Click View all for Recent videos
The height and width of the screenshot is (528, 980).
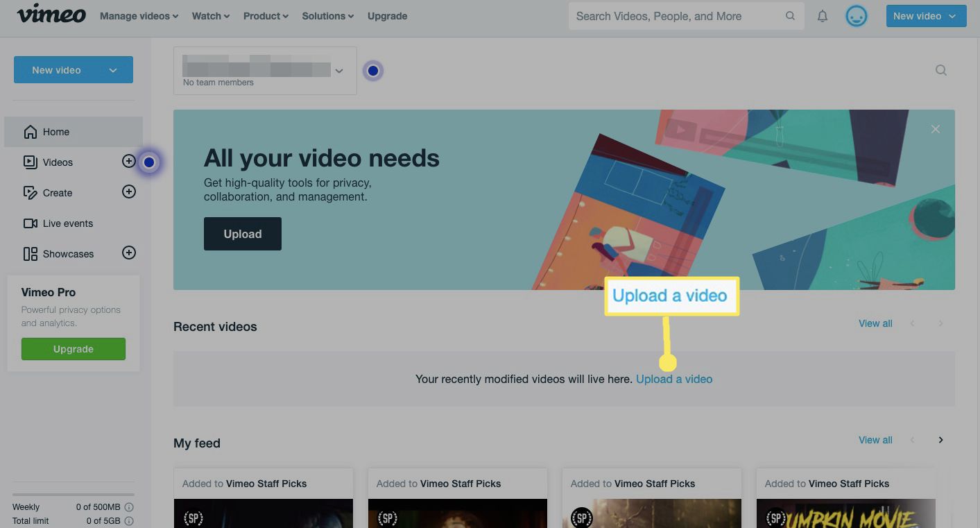(x=875, y=323)
